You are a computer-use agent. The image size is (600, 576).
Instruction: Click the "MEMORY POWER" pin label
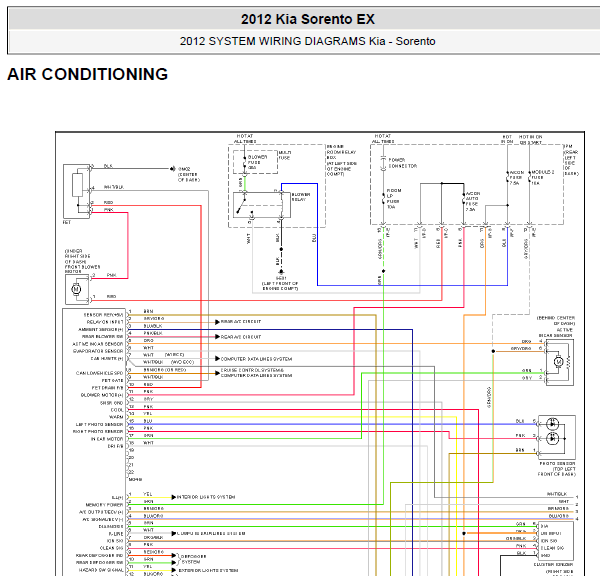(x=104, y=505)
